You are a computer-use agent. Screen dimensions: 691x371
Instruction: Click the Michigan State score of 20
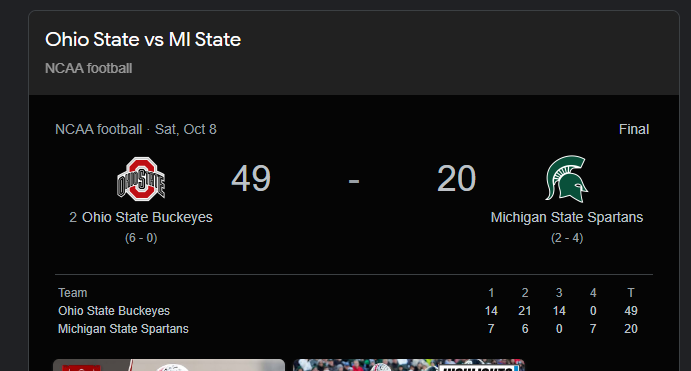pos(457,178)
